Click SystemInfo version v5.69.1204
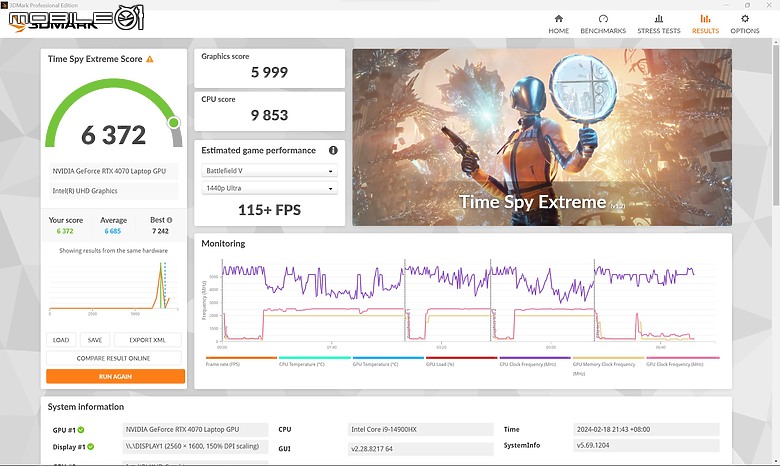The width and height of the screenshot is (780, 466). tap(646, 445)
